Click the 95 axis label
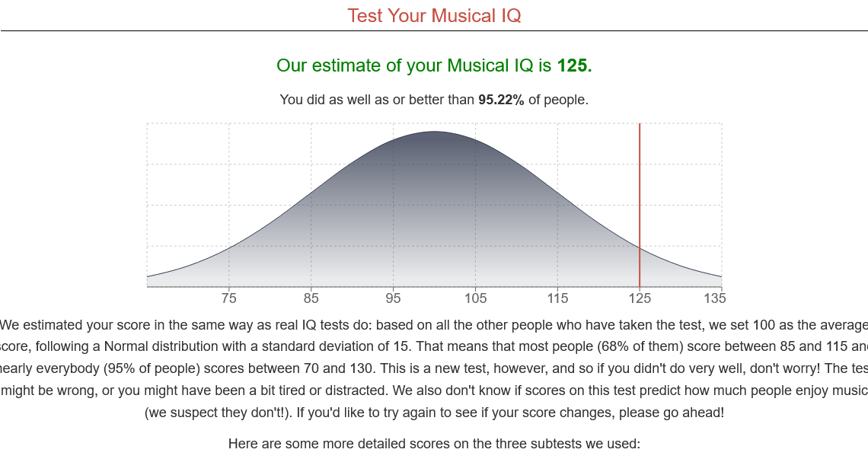 [x=393, y=298]
